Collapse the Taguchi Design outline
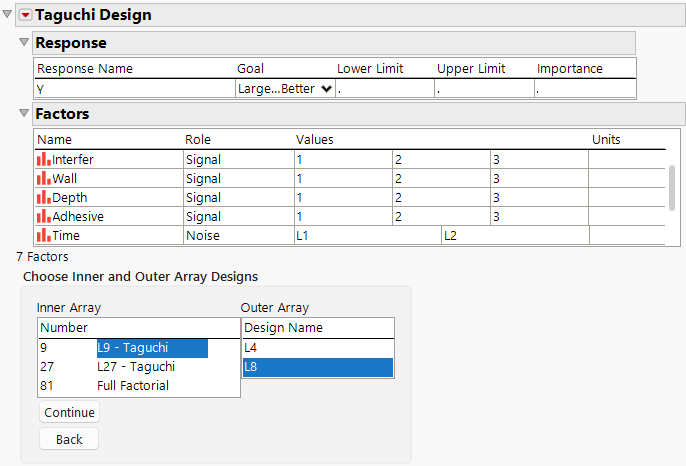Viewport: 686px width, 466px height. [x=7, y=14]
